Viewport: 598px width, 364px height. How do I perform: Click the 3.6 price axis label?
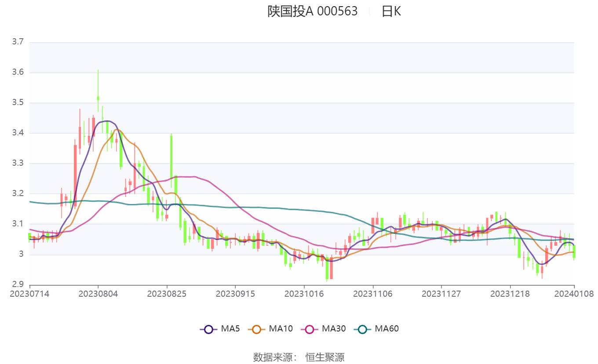(x=18, y=73)
